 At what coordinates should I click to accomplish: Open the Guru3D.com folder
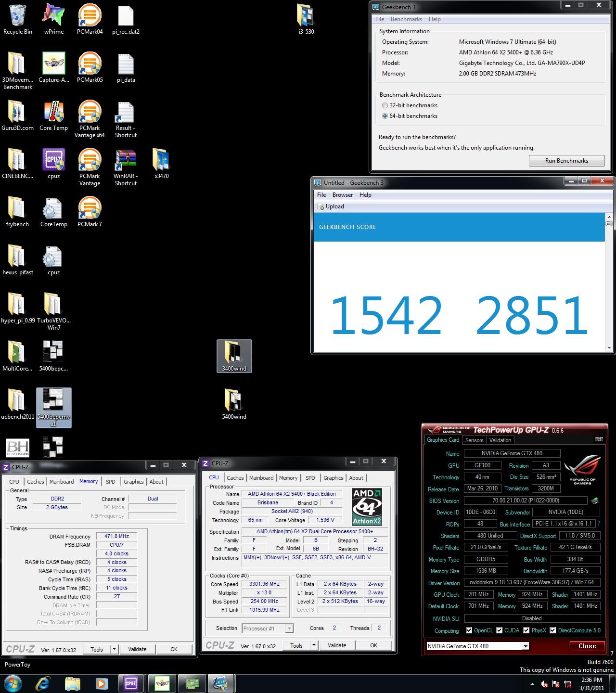18,116
